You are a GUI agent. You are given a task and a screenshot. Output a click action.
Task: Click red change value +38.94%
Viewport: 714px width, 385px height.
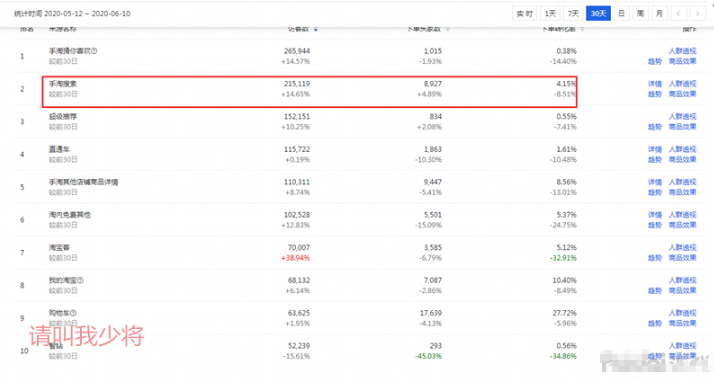click(x=296, y=258)
